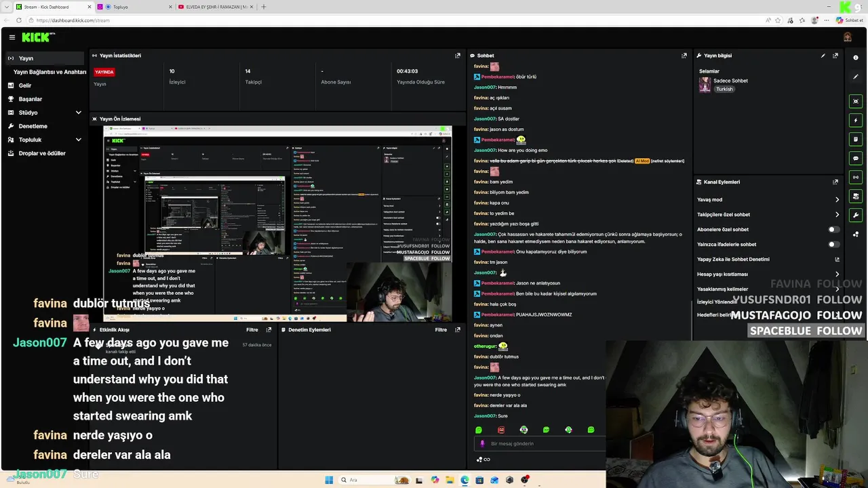This screenshot has height=488, width=868.
Task: Select the first green quick emote
Action: click(x=479, y=430)
